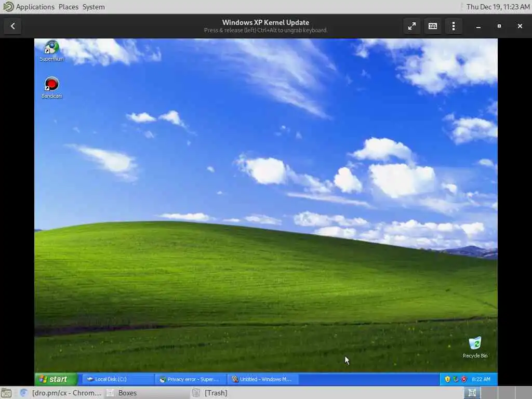532x399 pixels.
Task: Switch to dro.pm/cx Chromium window
Action: point(61,393)
